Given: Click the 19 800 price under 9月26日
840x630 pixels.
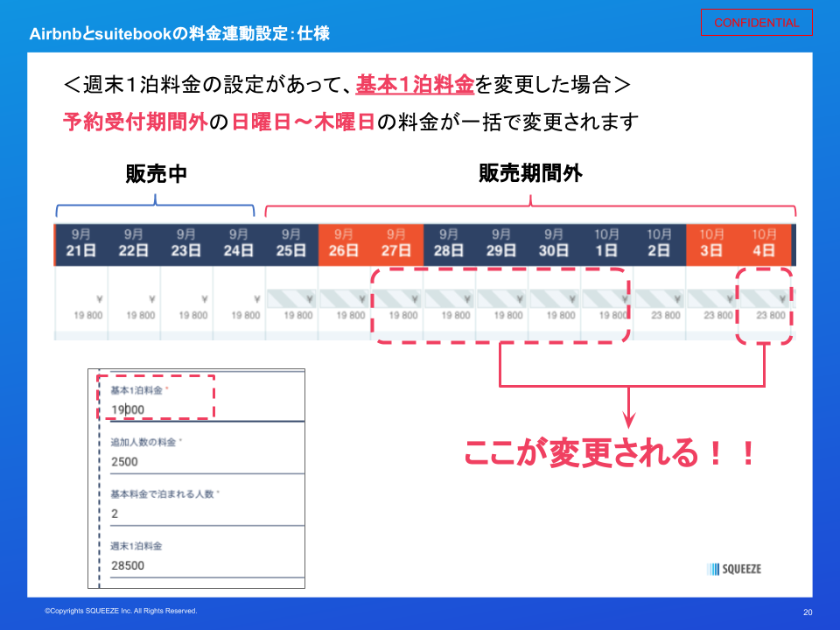Looking at the screenshot, I should pos(350,316).
